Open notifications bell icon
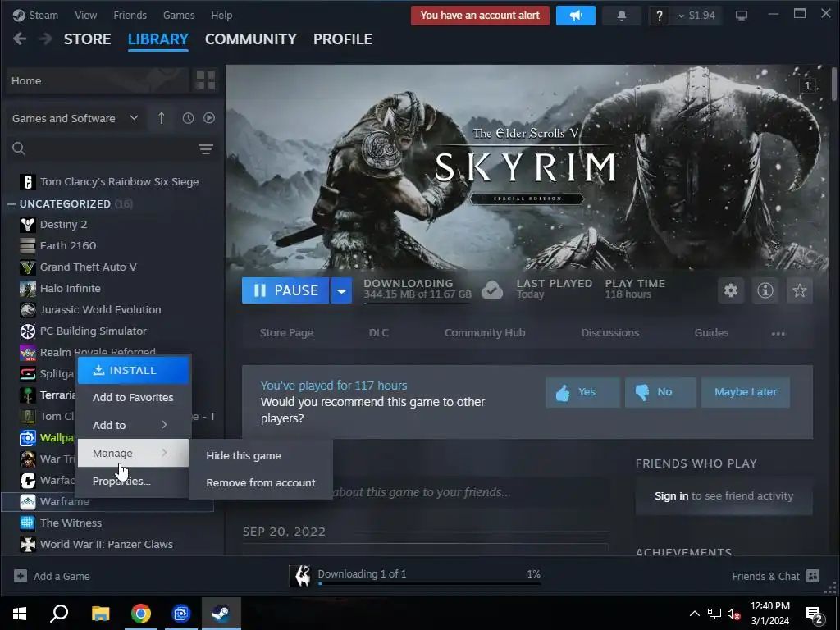This screenshot has width=840, height=630. click(622, 16)
